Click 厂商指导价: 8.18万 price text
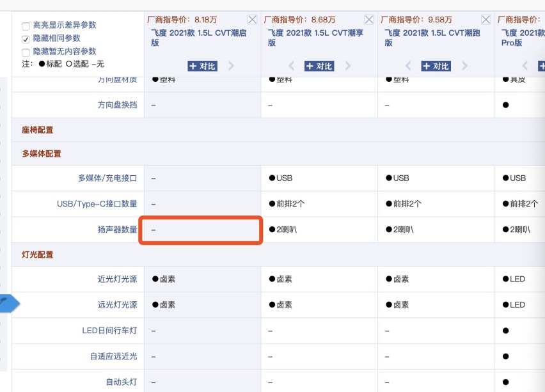Image resolution: width=545 pixels, height=392 pixels. click(182, 19)
